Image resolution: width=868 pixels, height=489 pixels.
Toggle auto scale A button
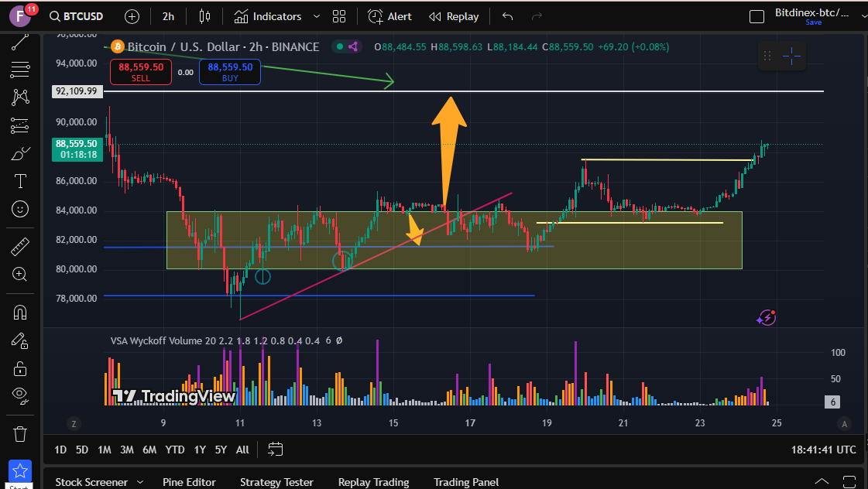pos(845,424)
